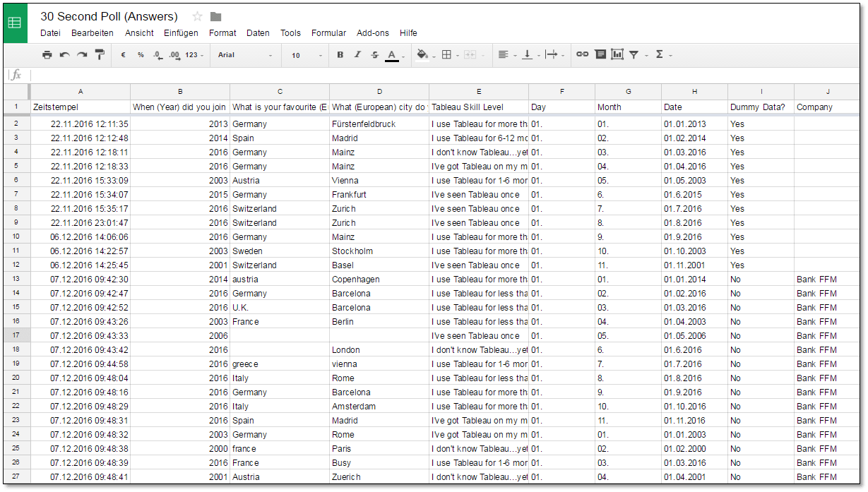This screenshot has height=492, width=868.
Task: Open the Tools menu
Action: (x=290, y=33)
